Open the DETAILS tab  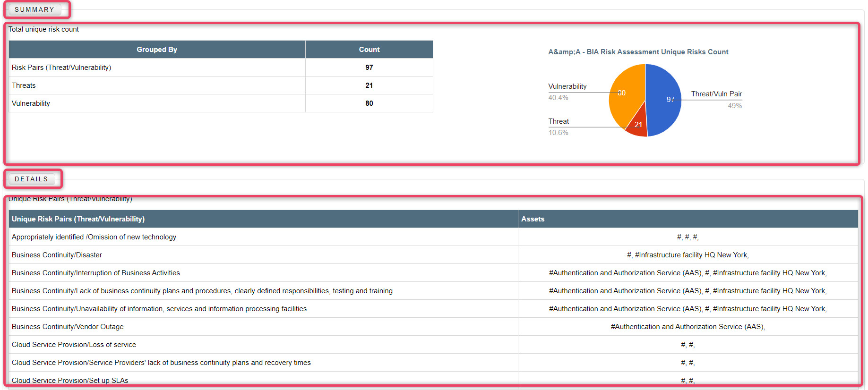(31, 179)
